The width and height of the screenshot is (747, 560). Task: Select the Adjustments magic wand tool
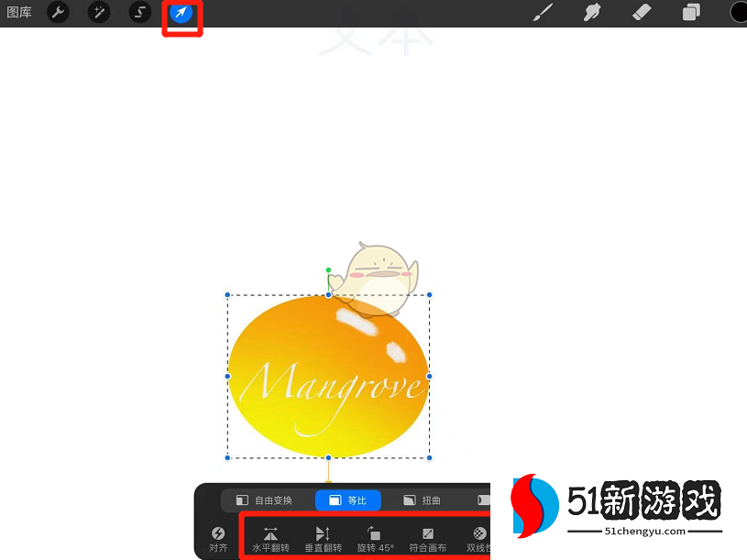coord(98,13)
